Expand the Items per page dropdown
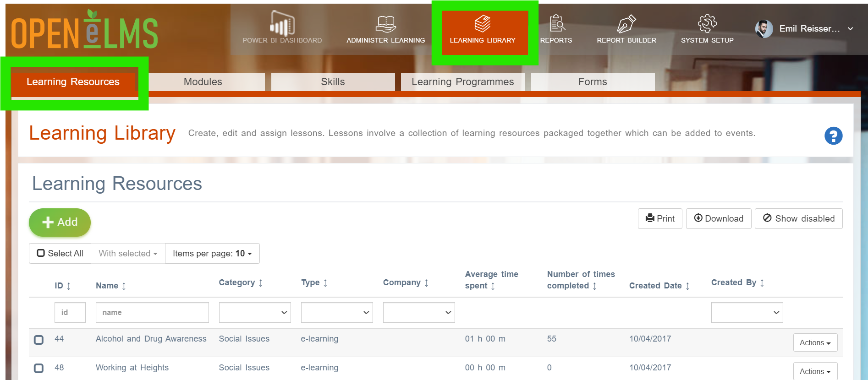The image size is (868, 380). coord(212,254)
